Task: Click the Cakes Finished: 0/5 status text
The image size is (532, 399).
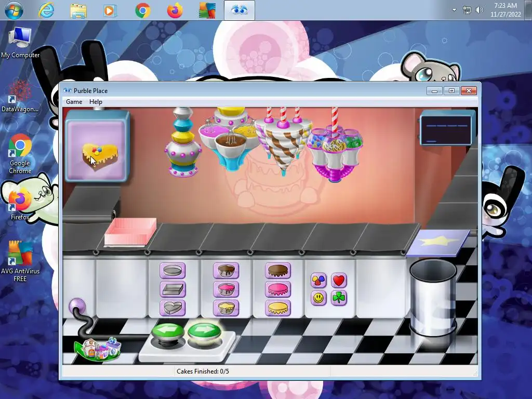Action: point(203,371)
